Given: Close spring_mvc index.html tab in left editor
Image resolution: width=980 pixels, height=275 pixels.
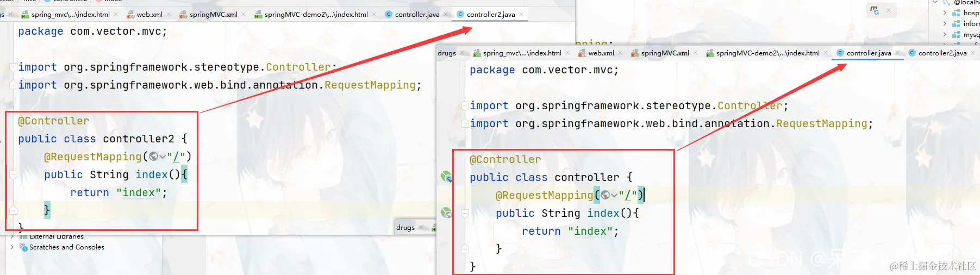Looking at the screenshot, I should pos(116,14).
